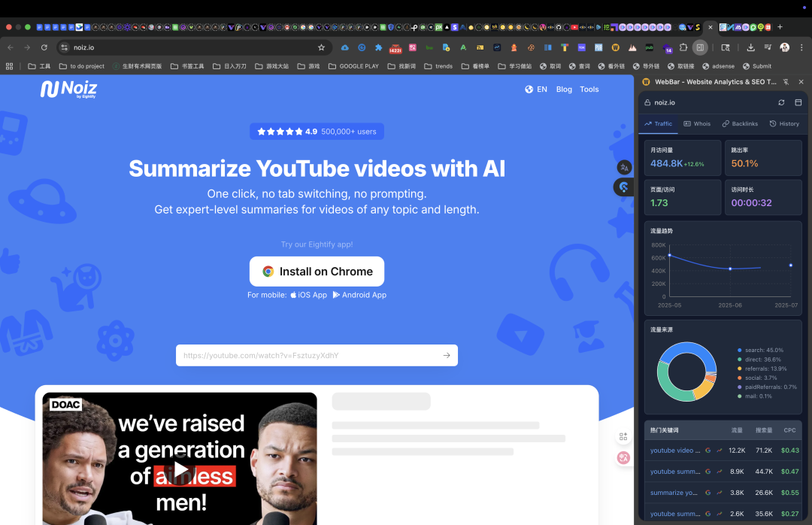Open the iOS App link

[309, 295]
